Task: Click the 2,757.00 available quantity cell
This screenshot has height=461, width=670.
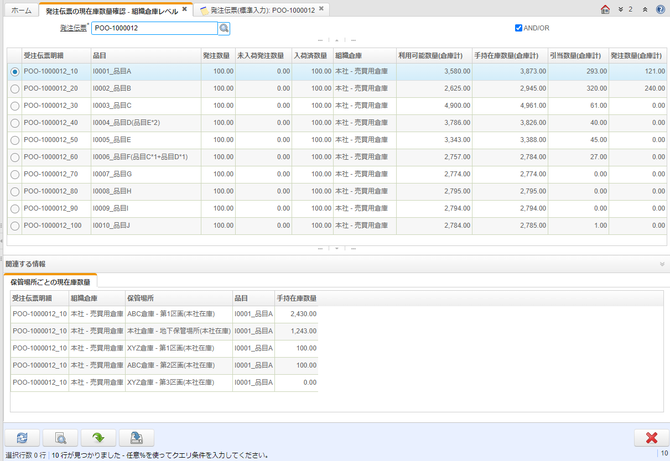Action: coord(435,157)
